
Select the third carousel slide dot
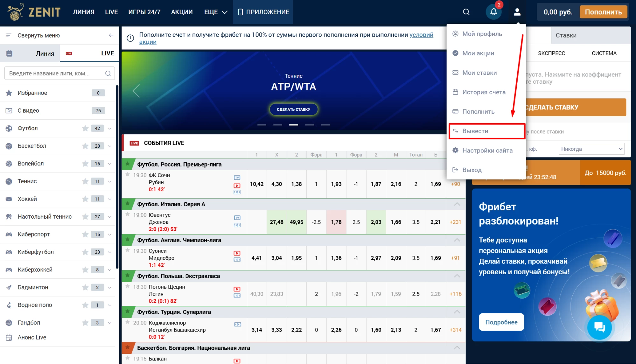[294, 125]
